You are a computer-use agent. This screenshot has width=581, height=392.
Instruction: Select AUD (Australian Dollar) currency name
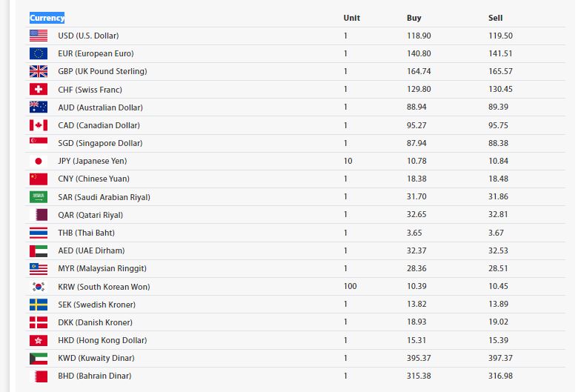coord(100,107)
